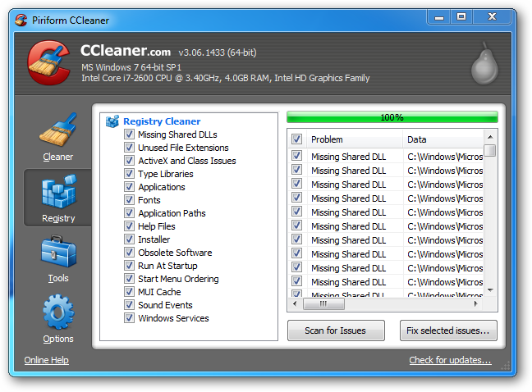This screenshot has width=532, height=392.
Task: Click Scan for Issues button
Action: [336, 330]
